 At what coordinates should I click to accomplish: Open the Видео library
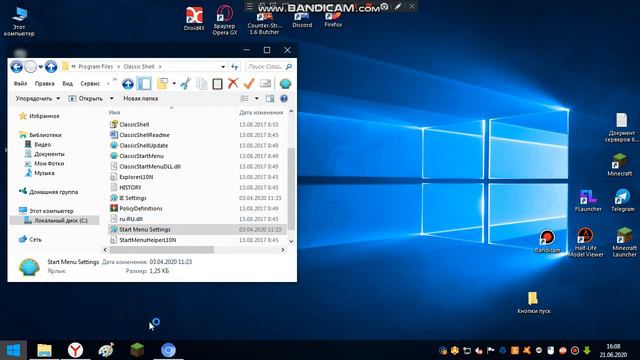pyautogui.click(x=42, y=144)
